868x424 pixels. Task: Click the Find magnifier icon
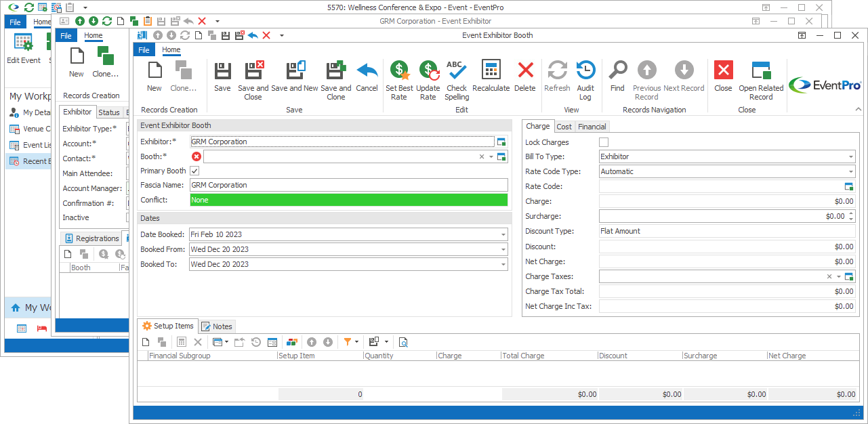pyautogui.click(x=617, y=70)
